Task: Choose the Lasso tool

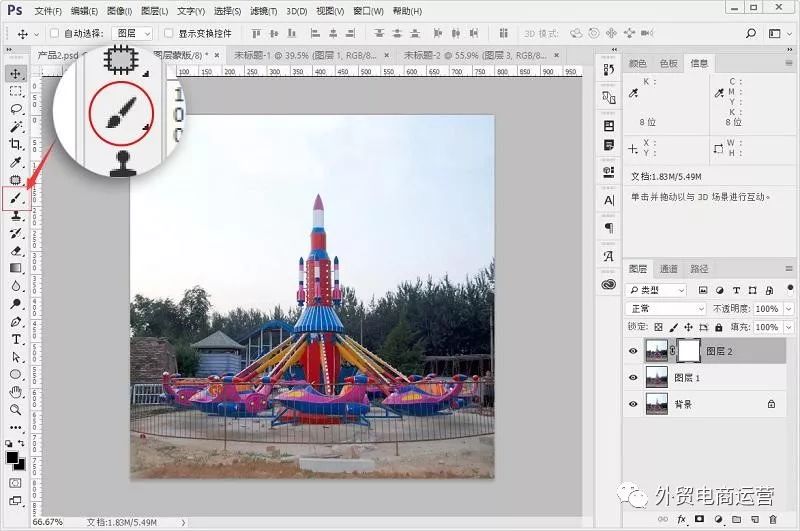Action: tap(15, 109)
